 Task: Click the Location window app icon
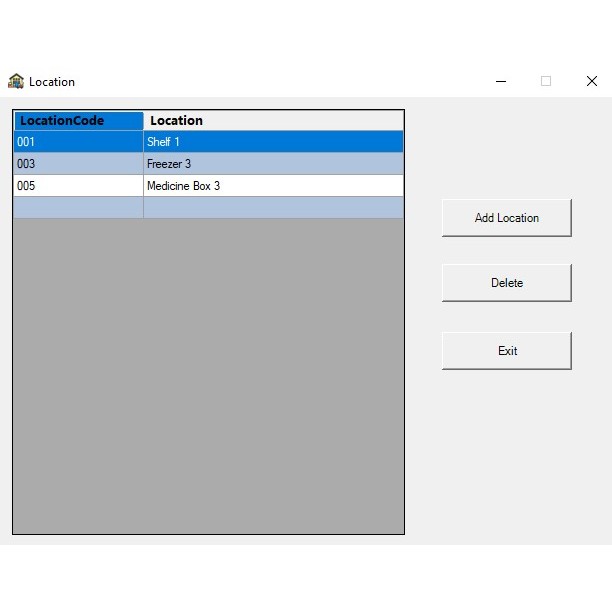pyautogui.click(x=16, y=81)
